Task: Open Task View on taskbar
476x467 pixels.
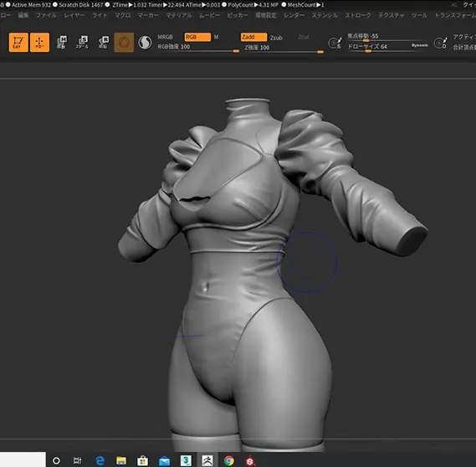Action: [78, 460]
